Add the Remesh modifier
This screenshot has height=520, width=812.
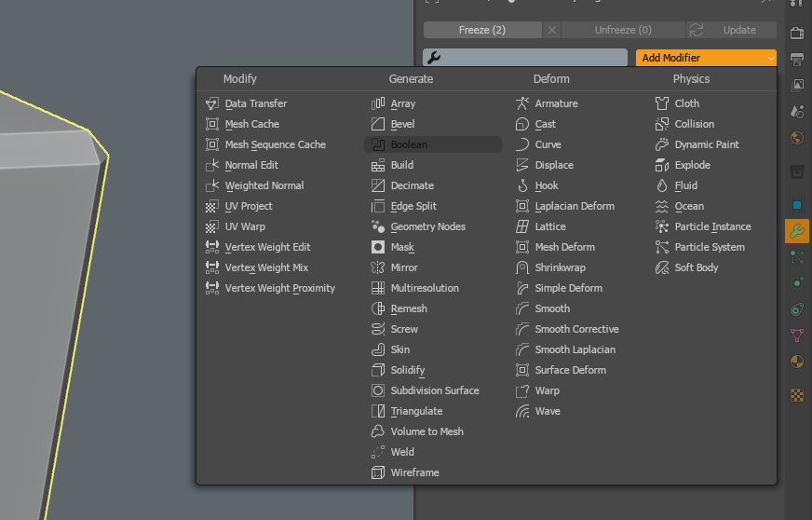[x=409, y=308]
